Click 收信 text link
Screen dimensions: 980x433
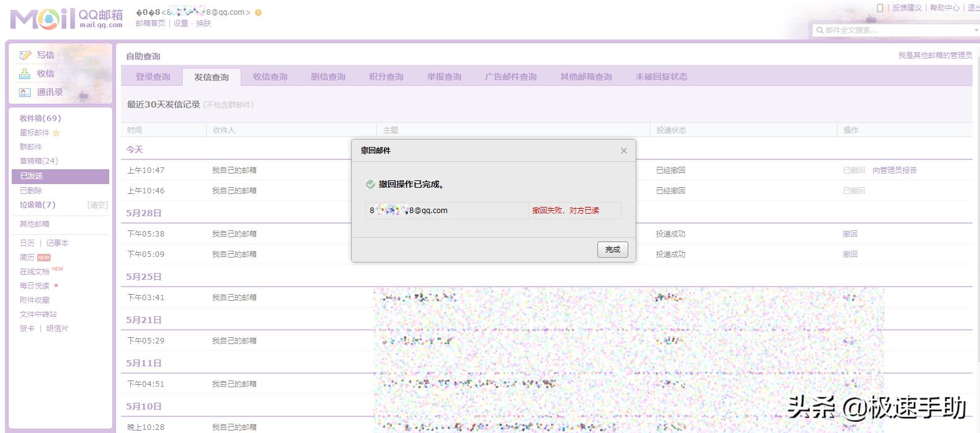coord(46,74)
